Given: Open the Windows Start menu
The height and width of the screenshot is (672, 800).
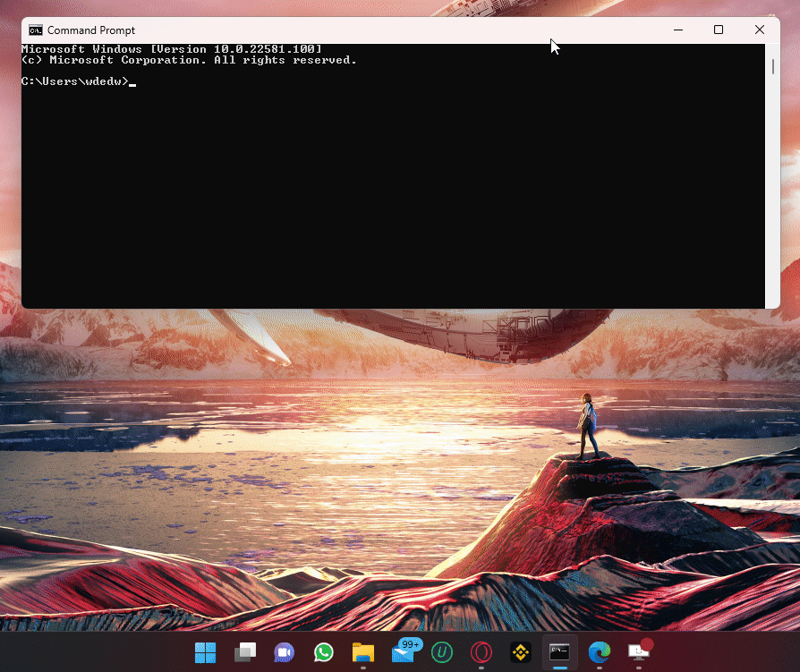Looking at the screenshot, I should [x=206, y=652].
